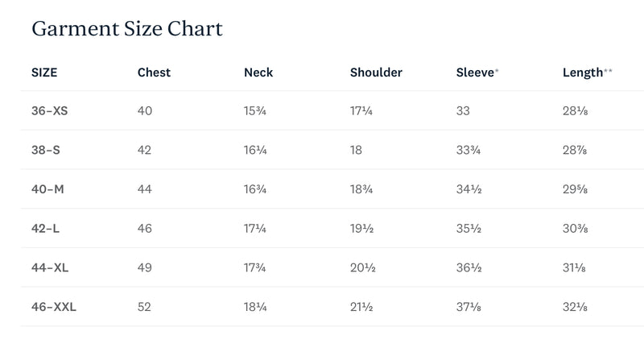Click chest value 52 for 46–XXL

pyautogui.click(x=144, y=307)
